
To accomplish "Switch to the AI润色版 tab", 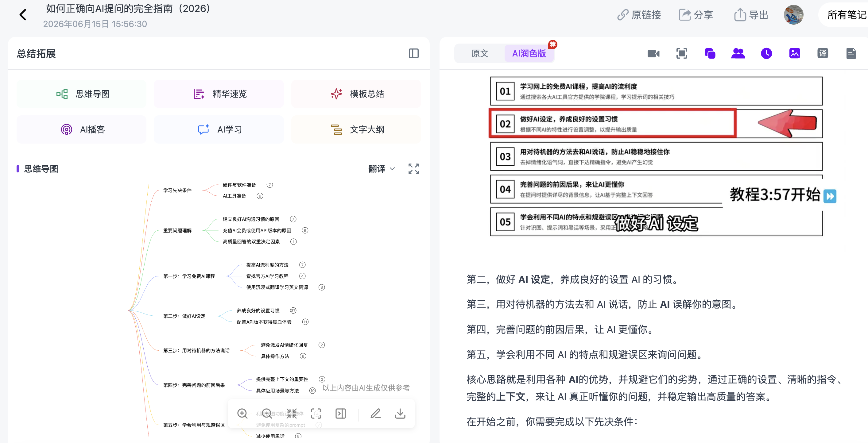I will 529,54.
